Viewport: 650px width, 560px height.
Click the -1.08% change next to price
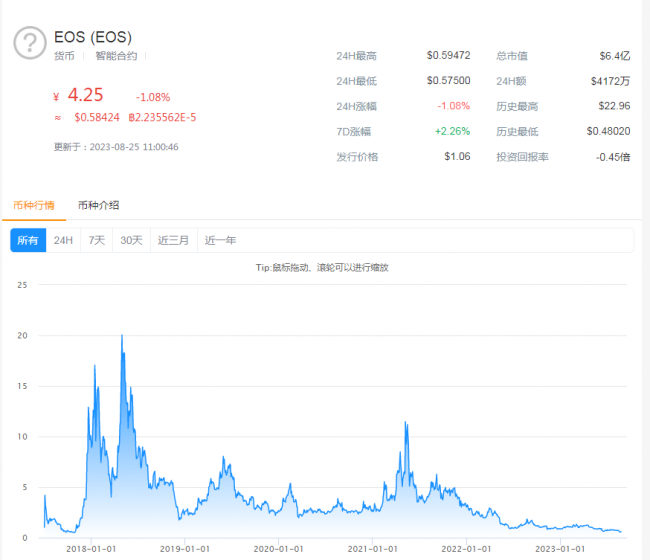click(153, 97)
